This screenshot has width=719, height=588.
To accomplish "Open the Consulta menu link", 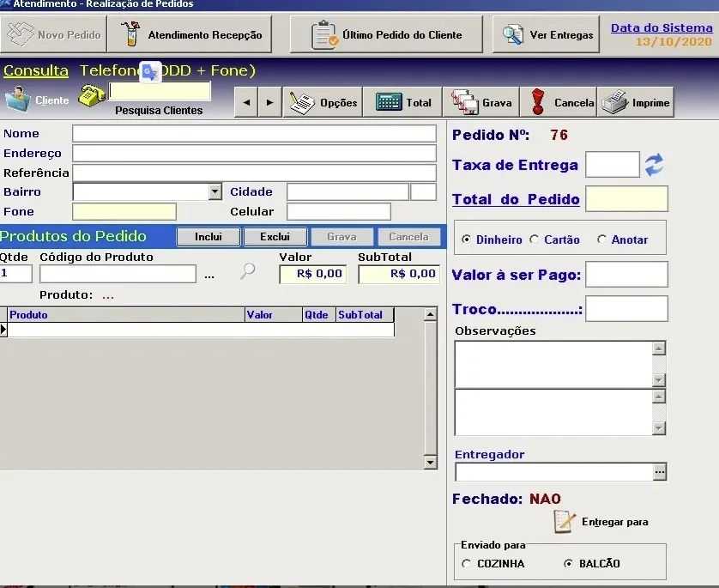I will 36,70.
